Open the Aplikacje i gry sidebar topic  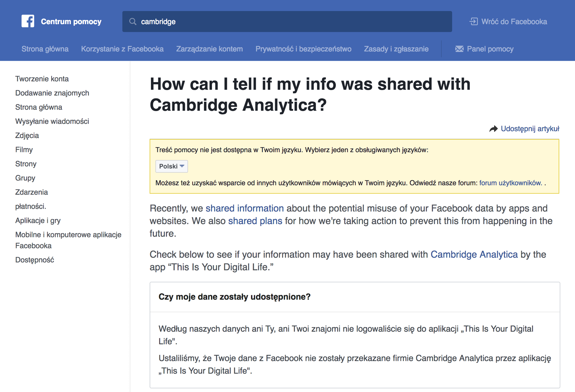pos(38,220)
